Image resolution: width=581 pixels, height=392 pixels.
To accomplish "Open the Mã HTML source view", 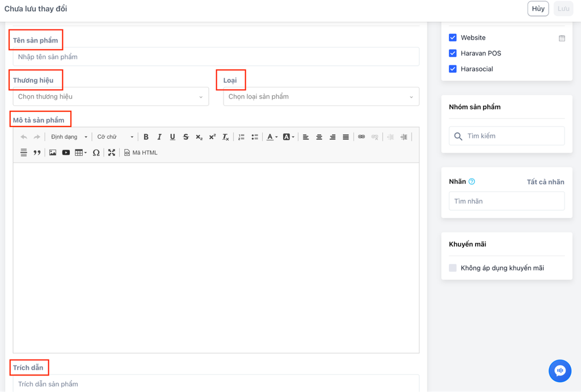I will click(x=141, y=153).
